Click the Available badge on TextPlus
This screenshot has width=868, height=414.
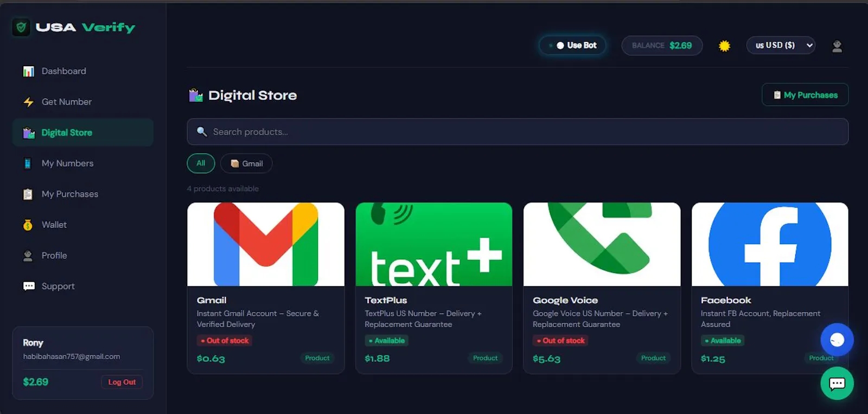386,341
